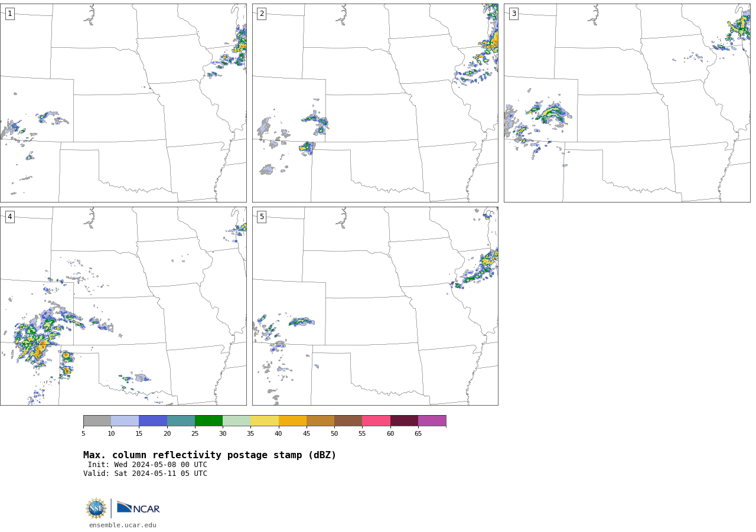756x532 pixels.
Task: Click the pale green 30-35 dBZ swatch
Action: tap(236, 420)
